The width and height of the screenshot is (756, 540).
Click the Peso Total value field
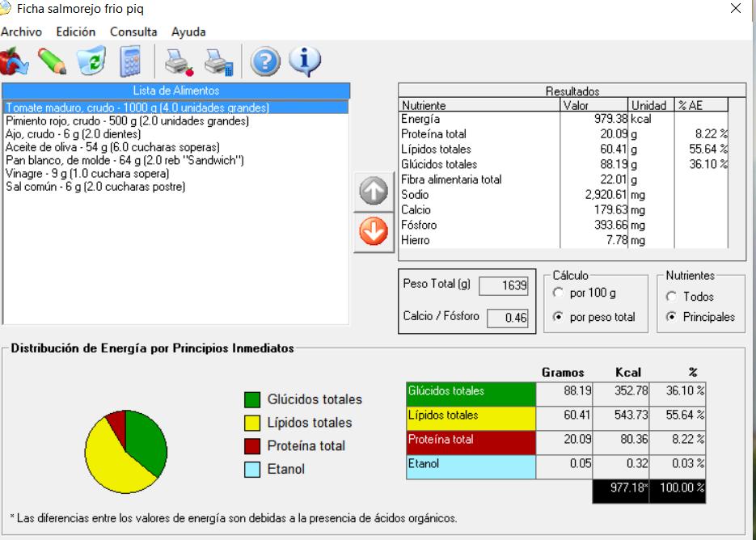[503, 285]
